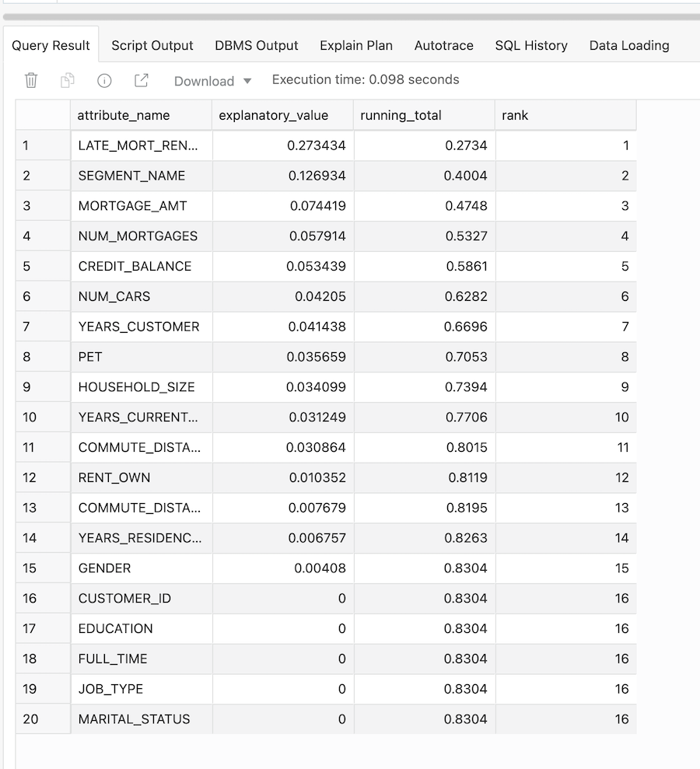Click the copy results icon
Viewport: 700px width, 769px height.
(68, 80)
